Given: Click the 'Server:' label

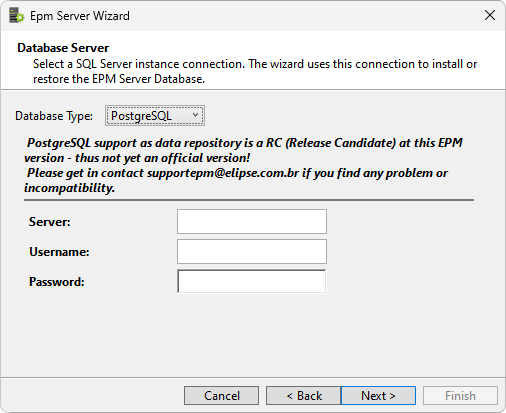Looking at the screenshot, I should pos(50,222).
